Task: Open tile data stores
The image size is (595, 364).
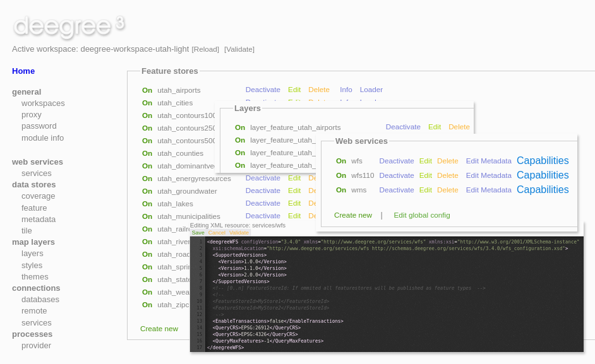Action: point(27,230)
